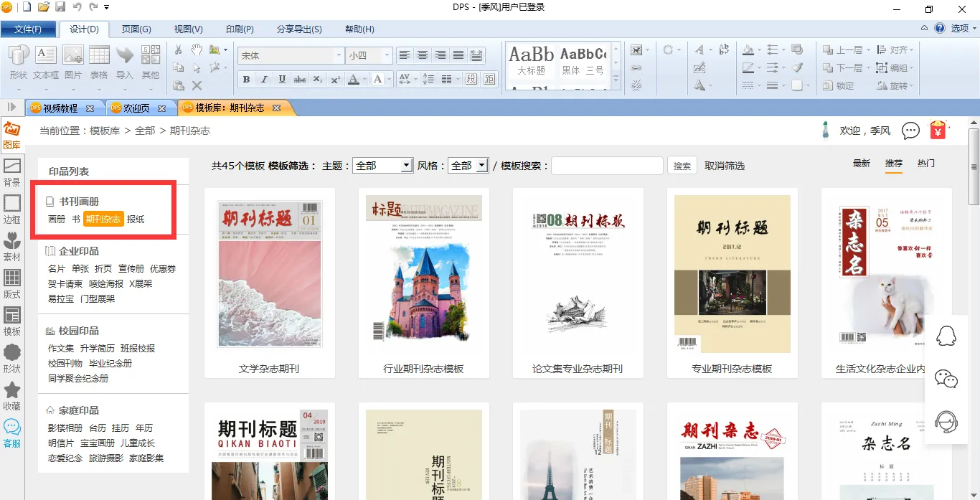Click the font color A swatch
The width and height of the screenshot is (980, 500).
[x=353, y=80]
